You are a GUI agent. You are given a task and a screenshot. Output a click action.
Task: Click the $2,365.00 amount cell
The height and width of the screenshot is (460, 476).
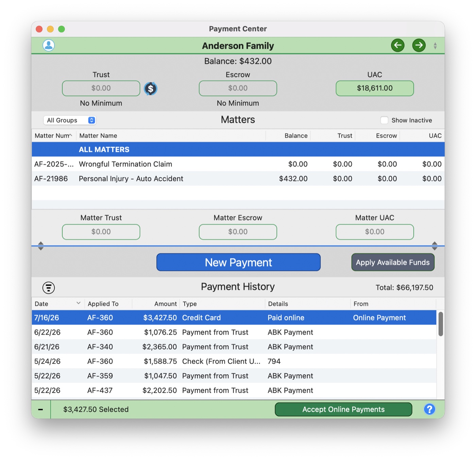(159, 347)
